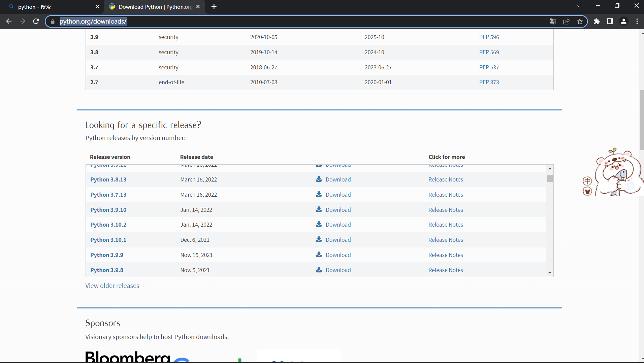This screenshot has width=644, height=363.
Task: Close the 'python - 搜索' tab
Action: coord(97,7)
